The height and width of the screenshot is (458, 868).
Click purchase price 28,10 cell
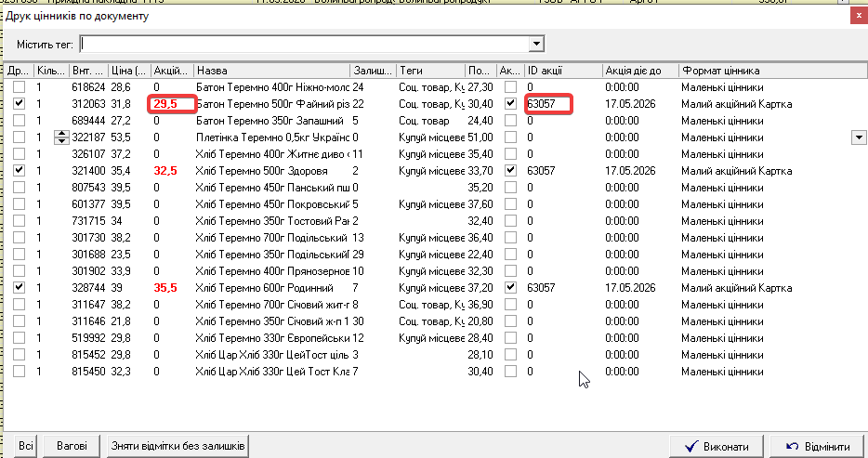pyautogui.click(x=480, y=355)
